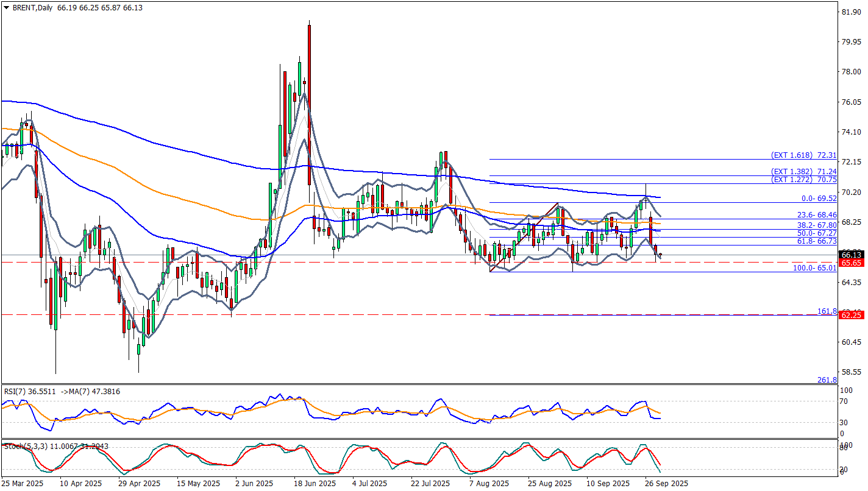
Task: Click the 26 Sep 2025 date on time axis
Action: pos(667,483)
